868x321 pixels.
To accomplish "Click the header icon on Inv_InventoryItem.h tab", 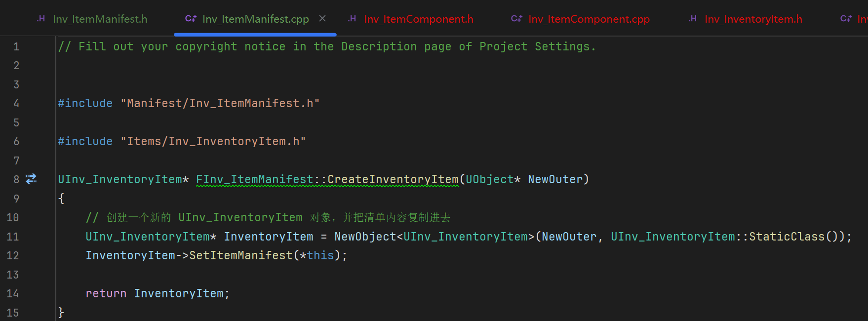I will (x=693, y=19).
